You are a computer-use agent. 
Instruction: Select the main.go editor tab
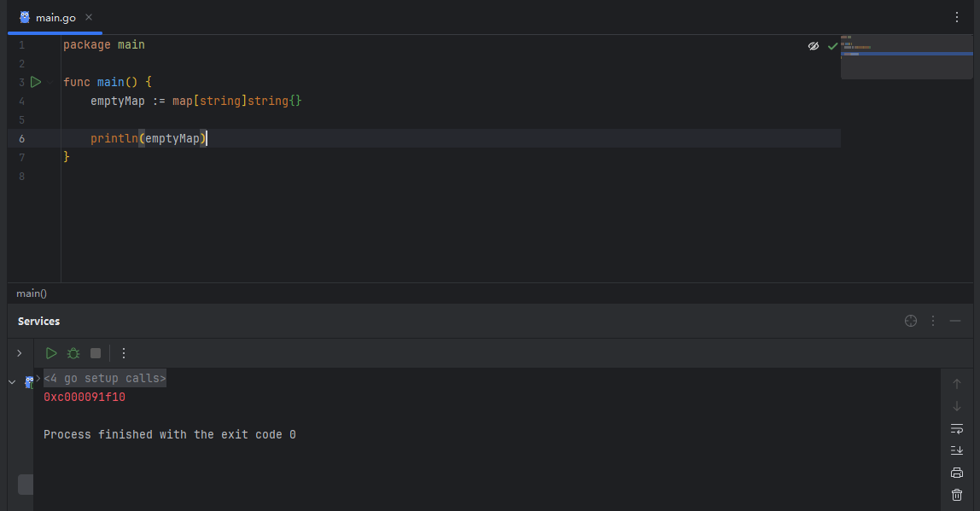[x=55, y=18]
